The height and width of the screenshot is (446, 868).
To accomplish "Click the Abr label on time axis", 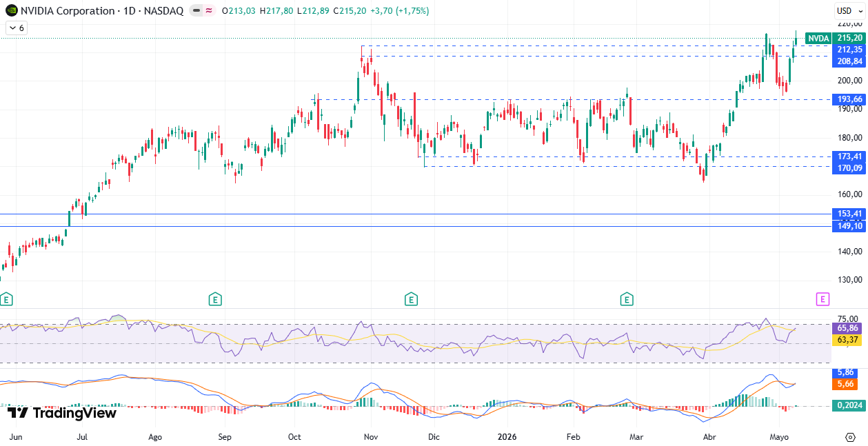I will click(709, 437).
